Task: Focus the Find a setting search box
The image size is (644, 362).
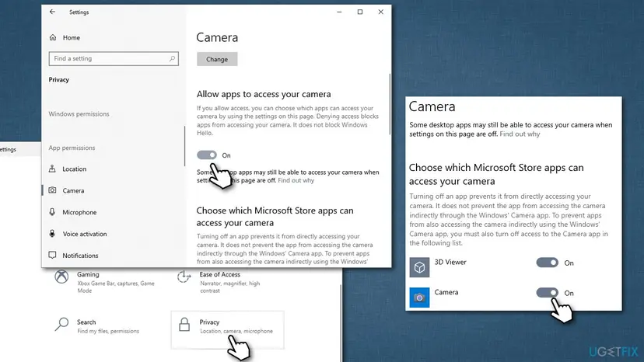Action: (114, 59)
